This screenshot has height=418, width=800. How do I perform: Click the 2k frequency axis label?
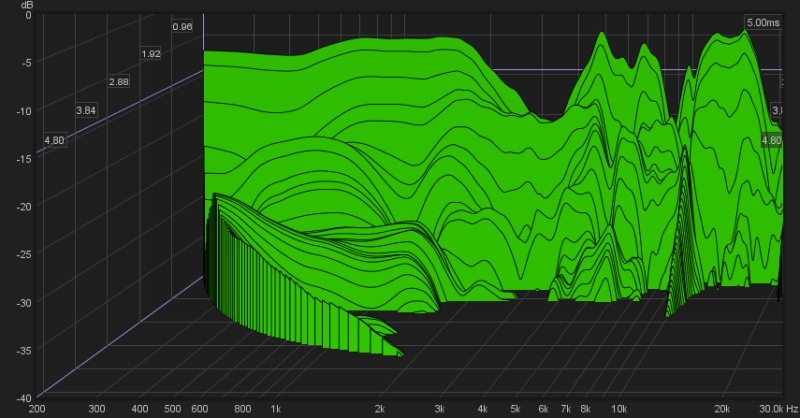point(380,409)
